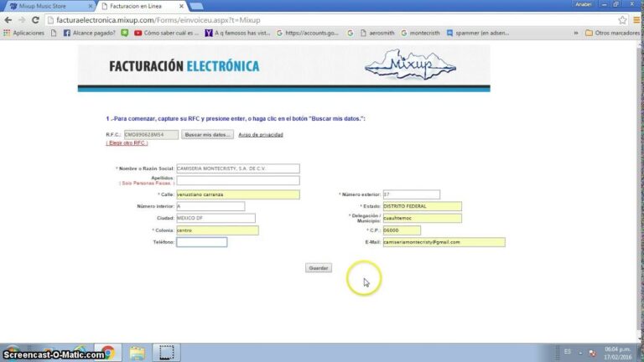
Task: Switch to the Mixup Music Store tab
Action: click(x=48, y=6)
